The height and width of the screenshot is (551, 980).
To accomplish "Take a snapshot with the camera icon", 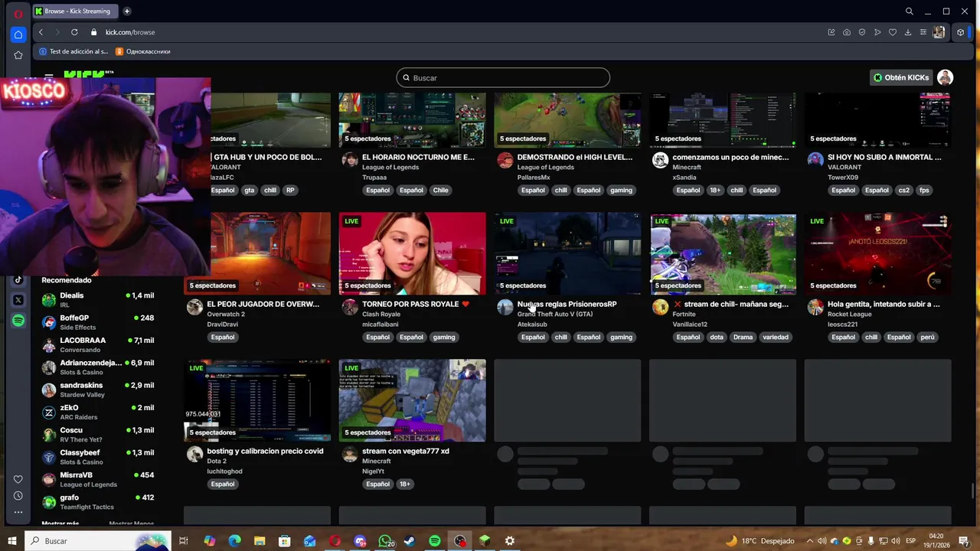I will tap(847, 32).
